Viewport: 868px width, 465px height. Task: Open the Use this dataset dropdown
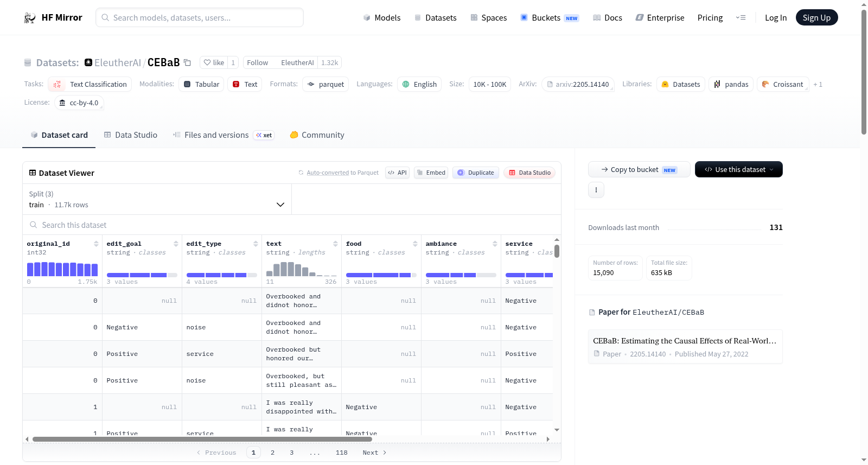[x=739, y=169]
